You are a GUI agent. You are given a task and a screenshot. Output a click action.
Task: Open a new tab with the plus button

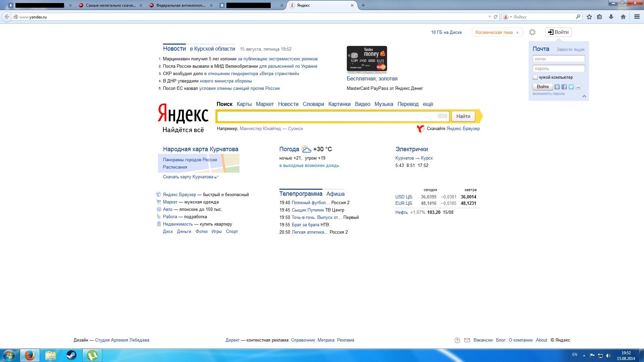pos(363,5)
